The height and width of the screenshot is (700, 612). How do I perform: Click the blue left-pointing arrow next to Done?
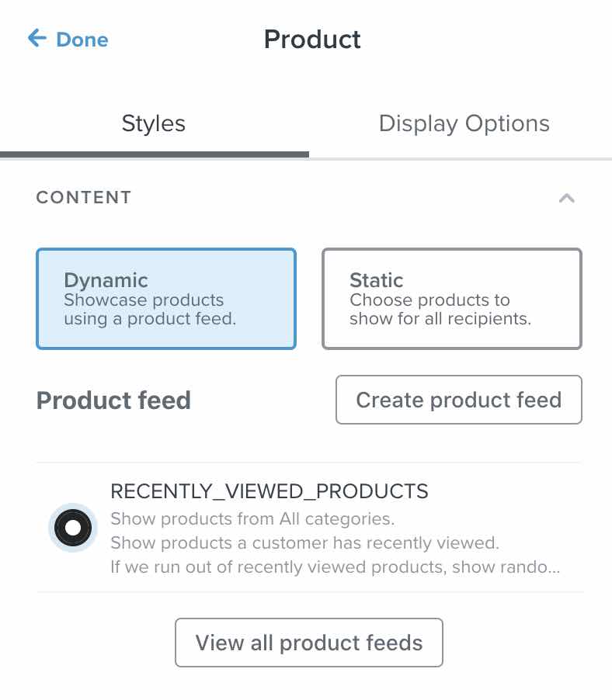[x=37, y=39]
